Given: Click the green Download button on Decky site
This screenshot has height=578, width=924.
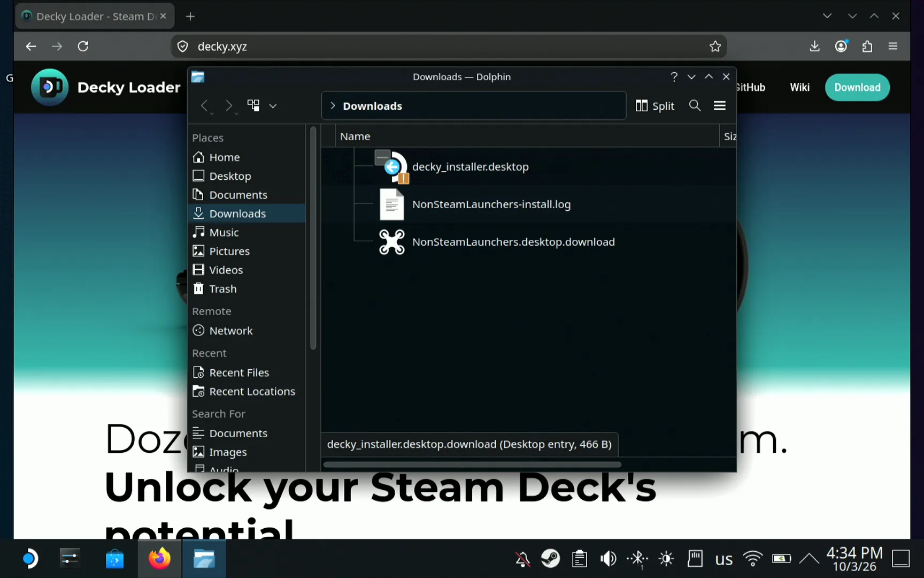Looking at the screenshot, I should coord(857,87).
